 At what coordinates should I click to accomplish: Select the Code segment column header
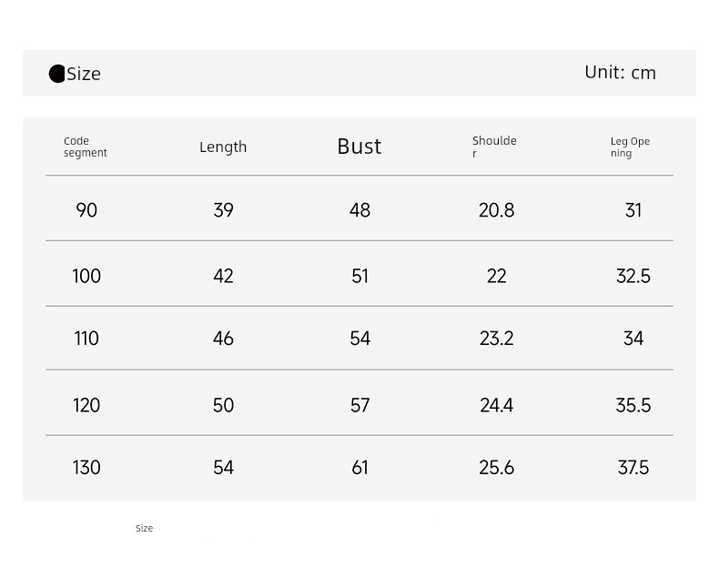click(x=86, y=147)
